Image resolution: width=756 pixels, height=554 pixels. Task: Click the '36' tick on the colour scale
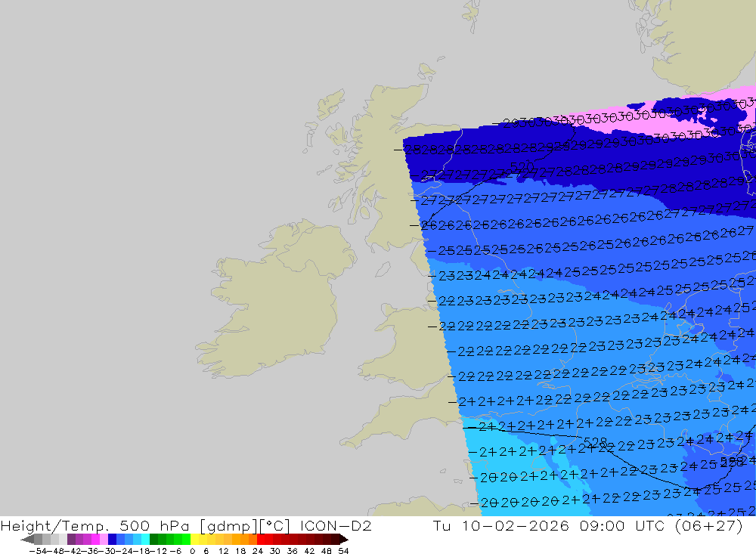coord(292,551)
